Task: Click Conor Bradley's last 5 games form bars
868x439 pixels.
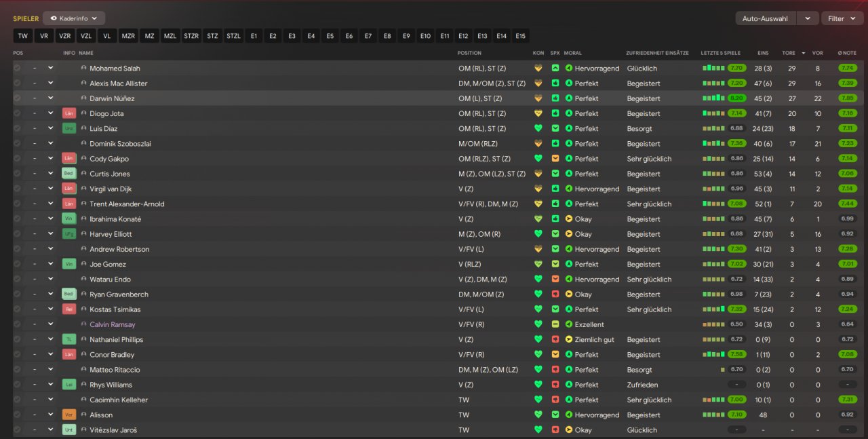Action: (713, 354)
